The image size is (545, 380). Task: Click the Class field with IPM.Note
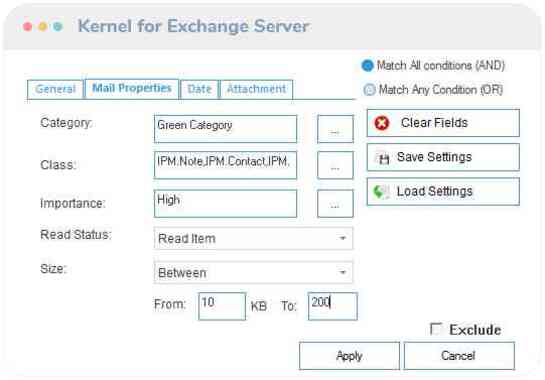point(226,165)
